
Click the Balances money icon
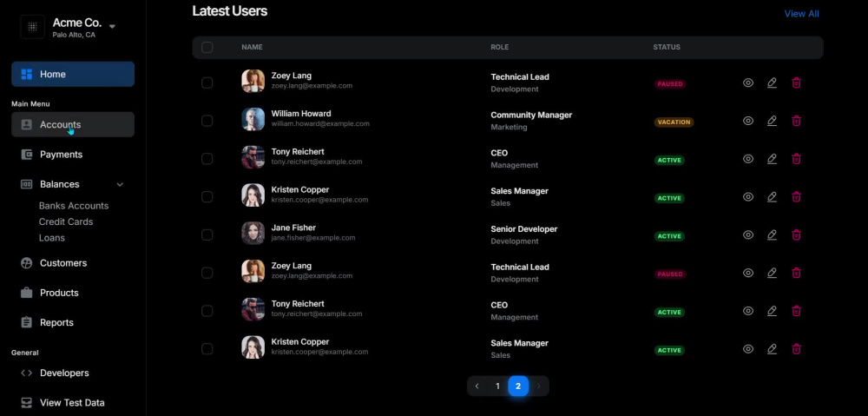click(x=27, y=184)
